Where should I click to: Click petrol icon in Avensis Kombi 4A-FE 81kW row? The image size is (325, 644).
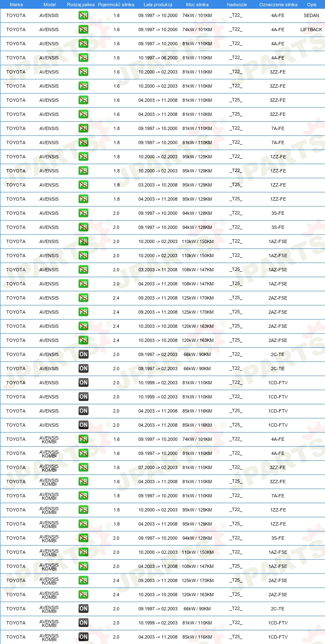pos(83,453)
